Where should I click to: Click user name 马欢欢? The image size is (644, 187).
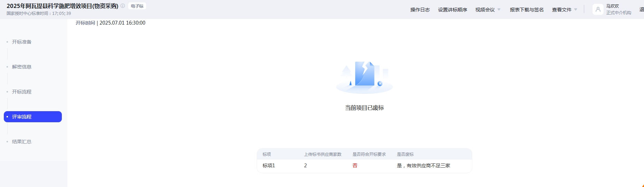(613, 6)
